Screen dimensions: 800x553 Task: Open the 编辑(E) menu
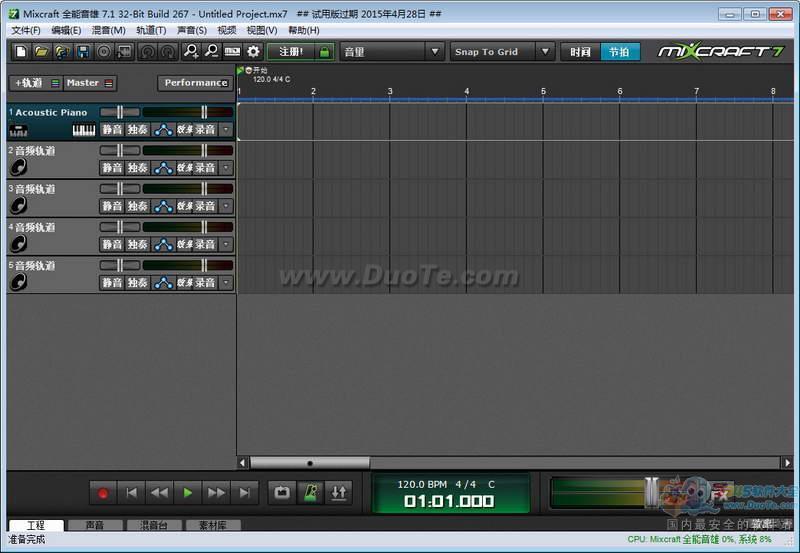coord(66,31)
